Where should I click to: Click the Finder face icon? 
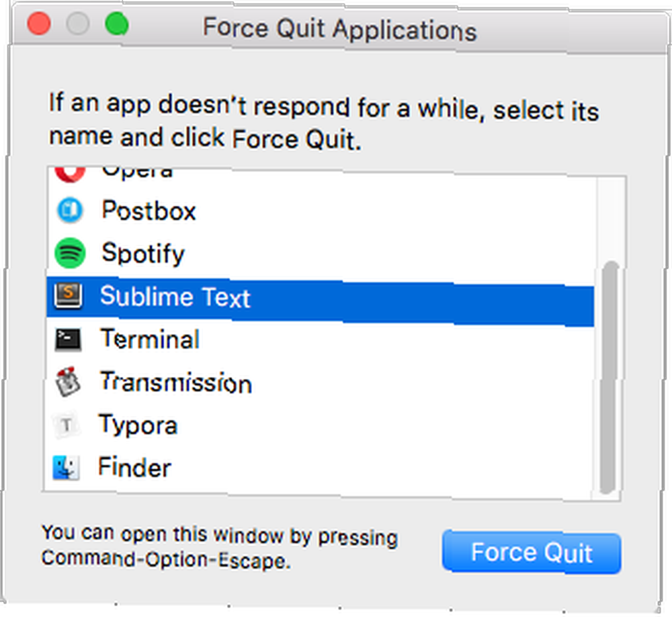coord(66,467)
